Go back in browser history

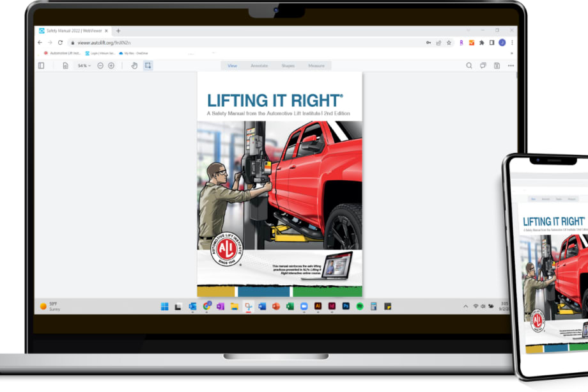pyautogui.click(x=40, y=43)
